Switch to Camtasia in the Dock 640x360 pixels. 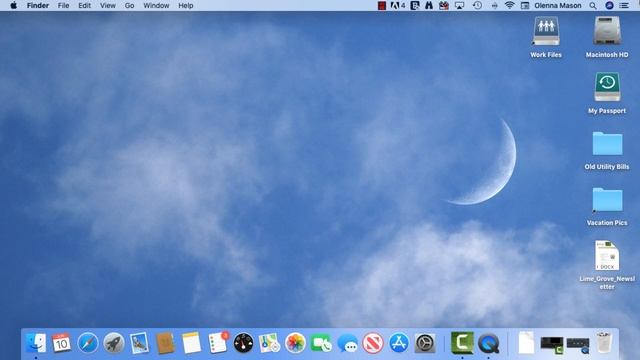tap(462, 342)
